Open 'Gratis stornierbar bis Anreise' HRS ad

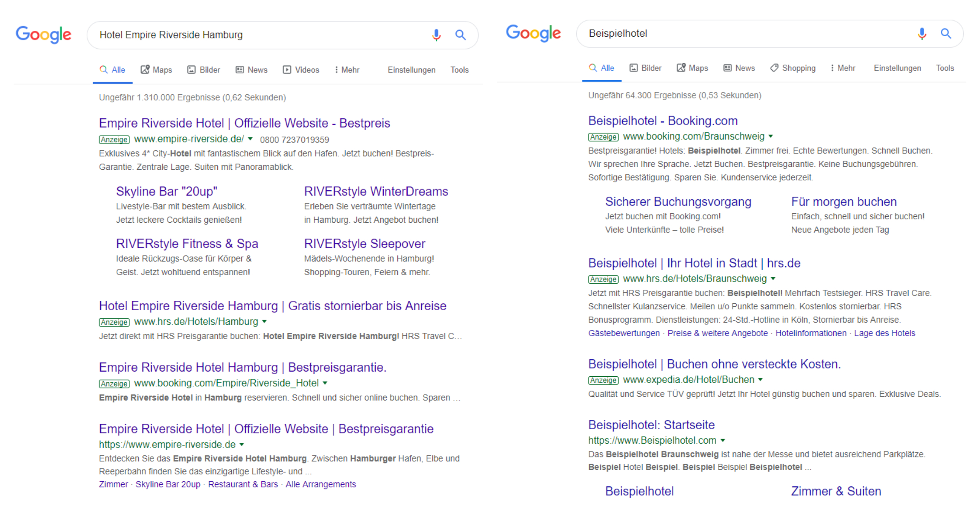(x=273, y=306)
